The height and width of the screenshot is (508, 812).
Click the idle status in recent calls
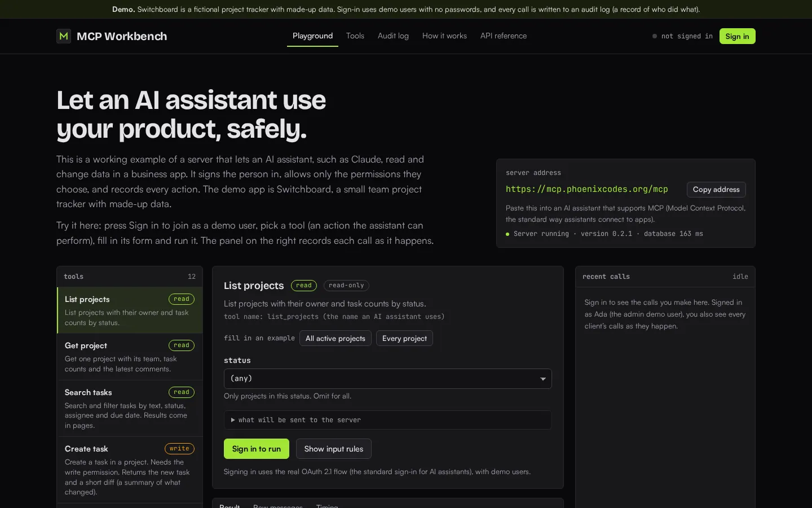740,277
